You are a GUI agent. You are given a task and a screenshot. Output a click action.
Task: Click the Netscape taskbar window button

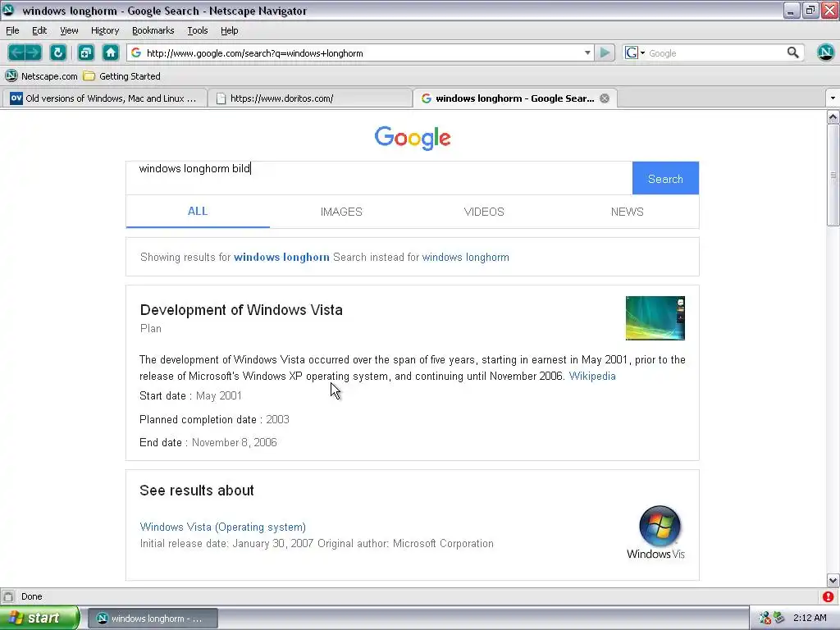[x=153, y=619]
